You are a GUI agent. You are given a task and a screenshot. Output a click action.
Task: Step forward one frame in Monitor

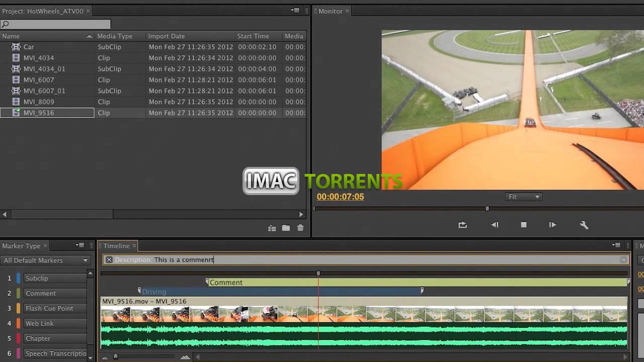pyautogui.click(x=552, y=225)
